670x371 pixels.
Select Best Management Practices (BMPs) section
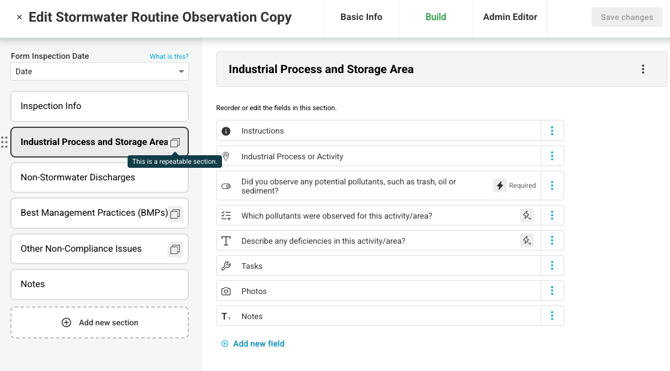click(x=100, y=213)
